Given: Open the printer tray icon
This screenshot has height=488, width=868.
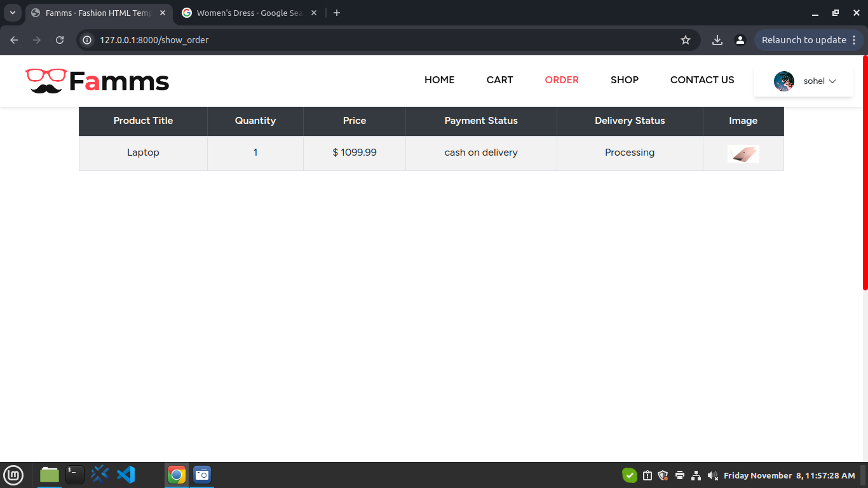Looking at the screenshot, I should [x=680, y=475].
